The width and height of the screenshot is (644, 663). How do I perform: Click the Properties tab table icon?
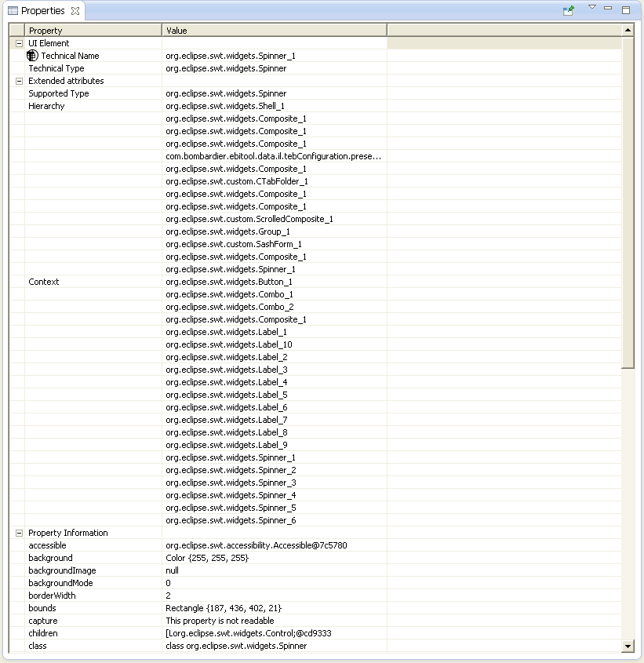[13, 11]
